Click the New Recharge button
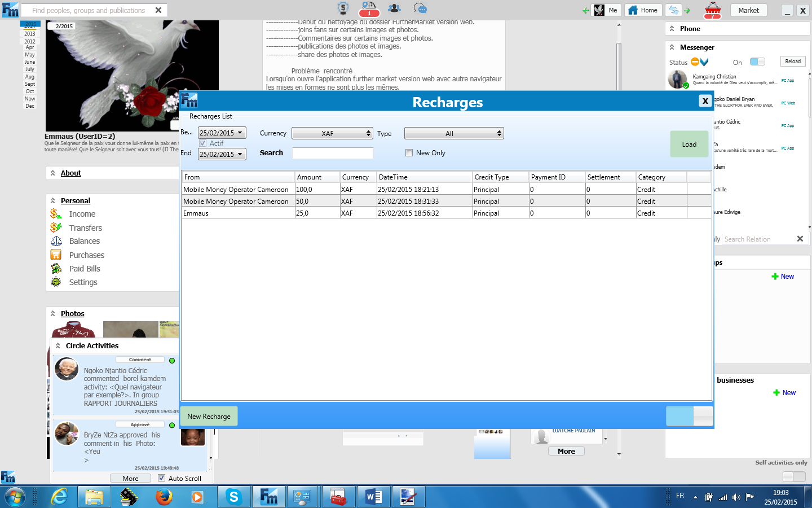Screen dimensions: 812x508 coord(209,416)
